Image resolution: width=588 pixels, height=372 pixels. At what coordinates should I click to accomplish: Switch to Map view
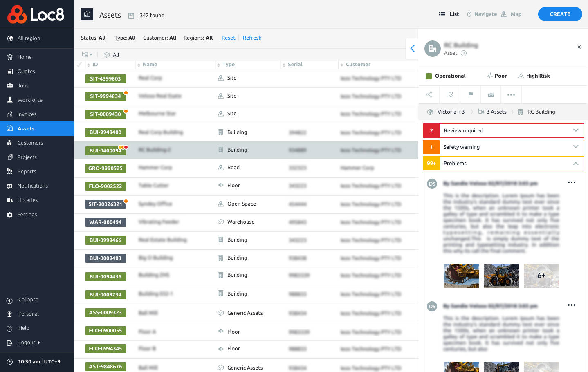coord(511,14)
